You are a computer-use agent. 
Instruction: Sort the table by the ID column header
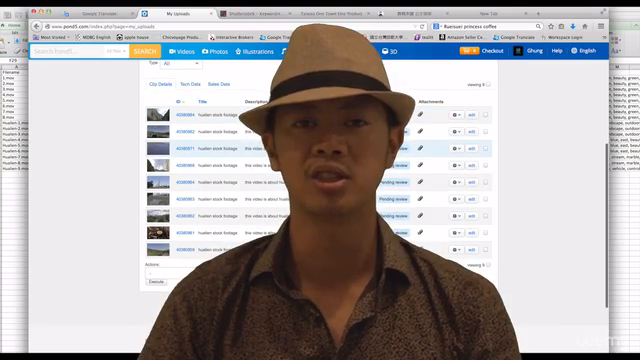[x=178, y=102]
